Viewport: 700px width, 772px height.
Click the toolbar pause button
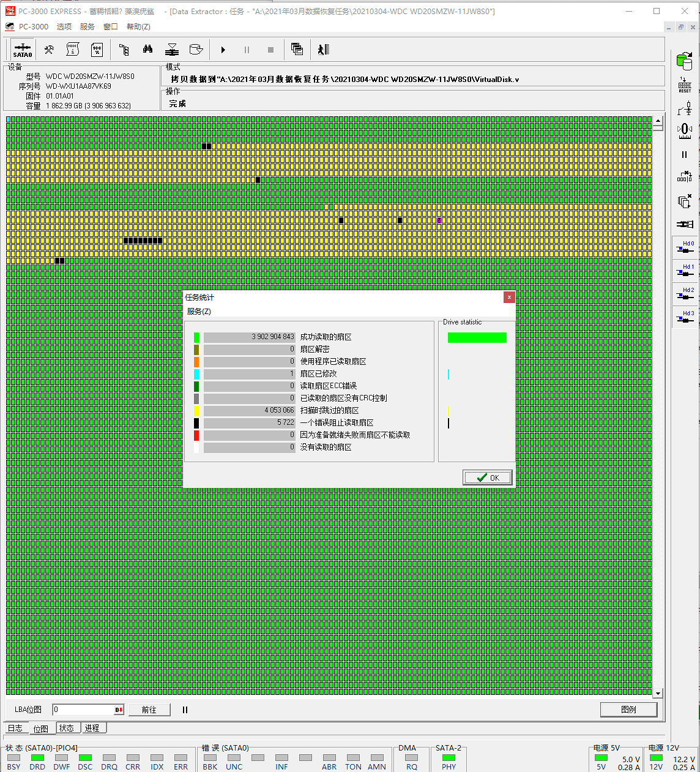tap(247, 50)
